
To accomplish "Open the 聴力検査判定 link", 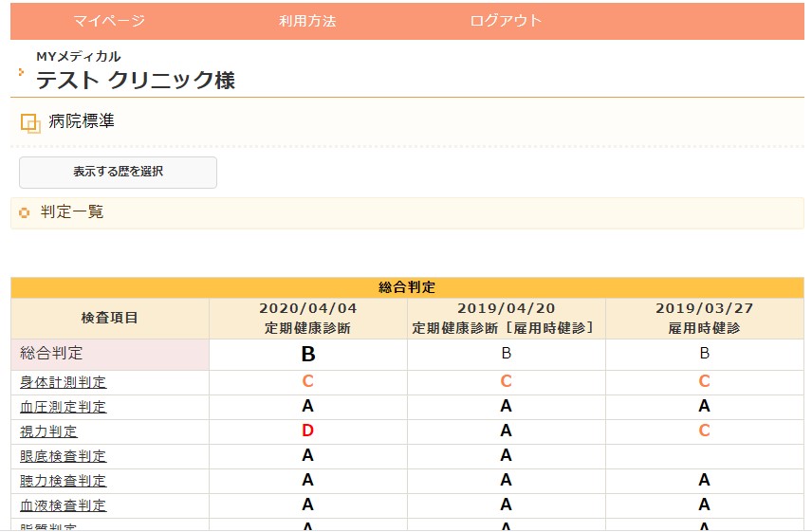I will point(64,481).
